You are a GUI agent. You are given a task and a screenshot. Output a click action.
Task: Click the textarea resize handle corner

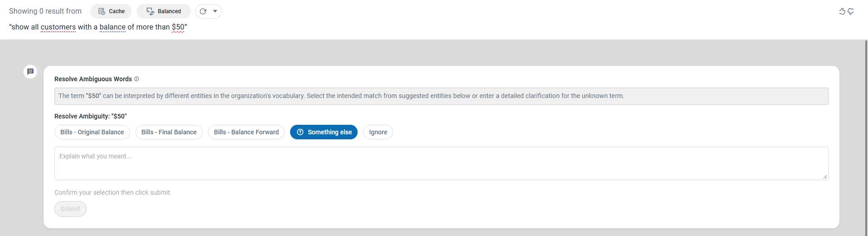coord(825,177)
